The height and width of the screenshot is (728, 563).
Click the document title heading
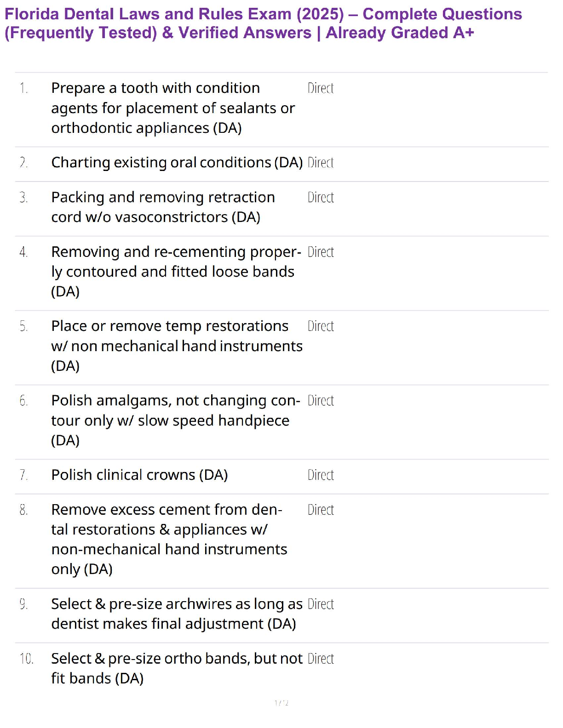point(263,23)
